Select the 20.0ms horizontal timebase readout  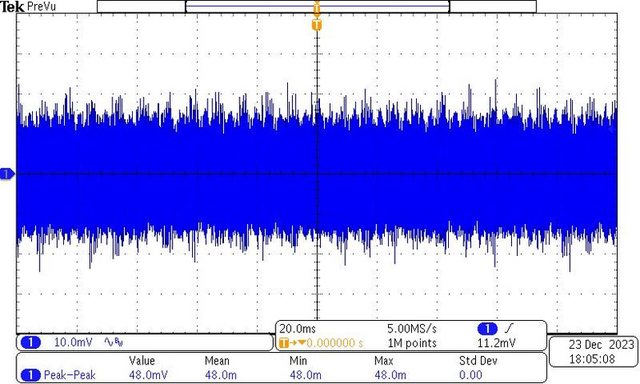298,329
